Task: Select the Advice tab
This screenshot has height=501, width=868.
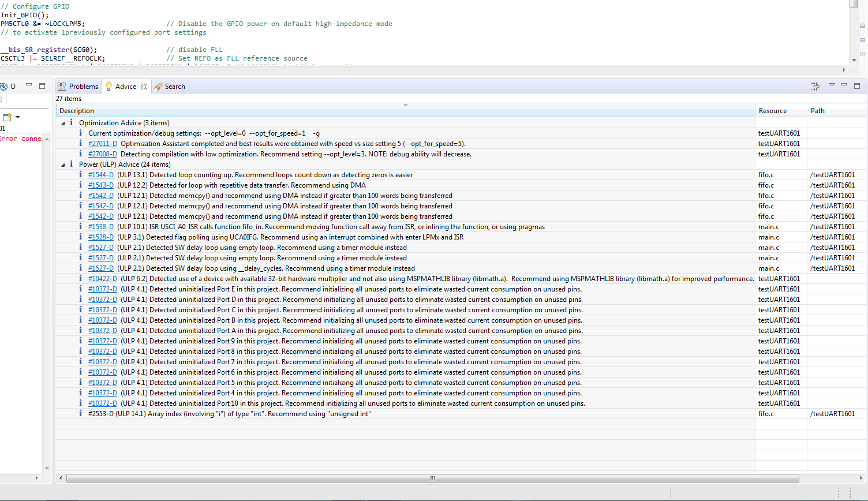Action: tap(126, 87)
